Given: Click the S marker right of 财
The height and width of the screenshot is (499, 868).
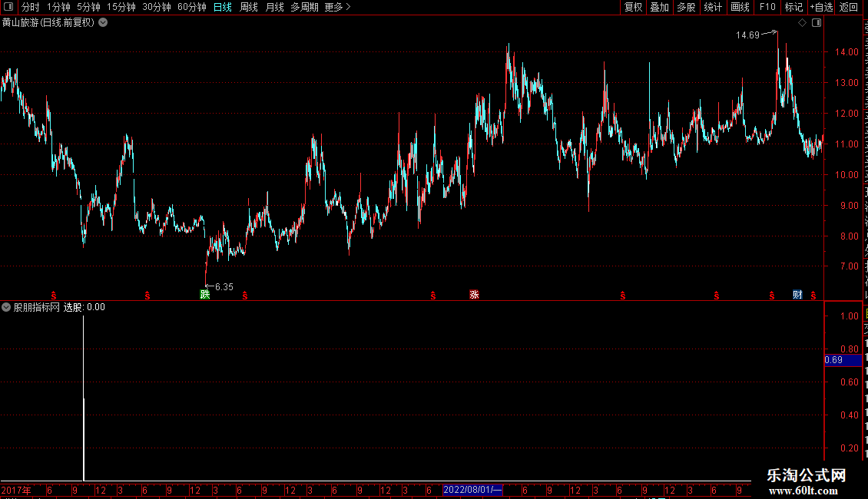Looking at the screenshot, I should pos(813,296).
